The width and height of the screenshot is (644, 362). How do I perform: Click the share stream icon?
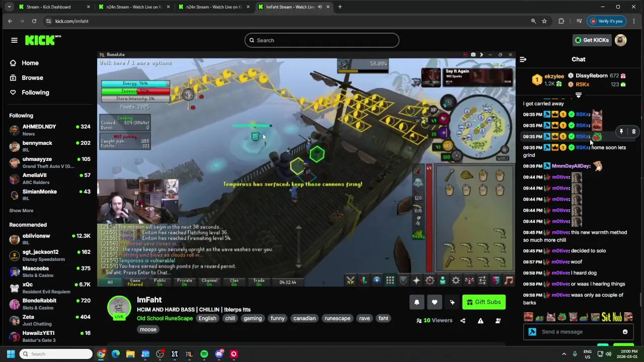pos(463,321)
